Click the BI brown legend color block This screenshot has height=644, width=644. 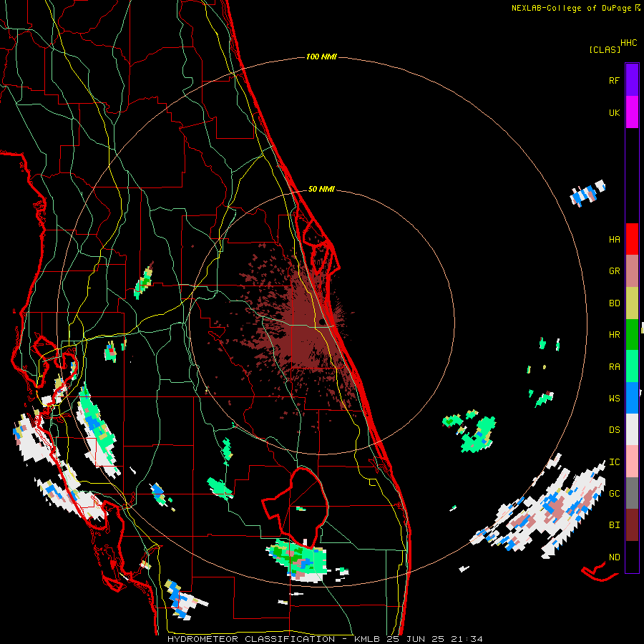coord(632,525)
